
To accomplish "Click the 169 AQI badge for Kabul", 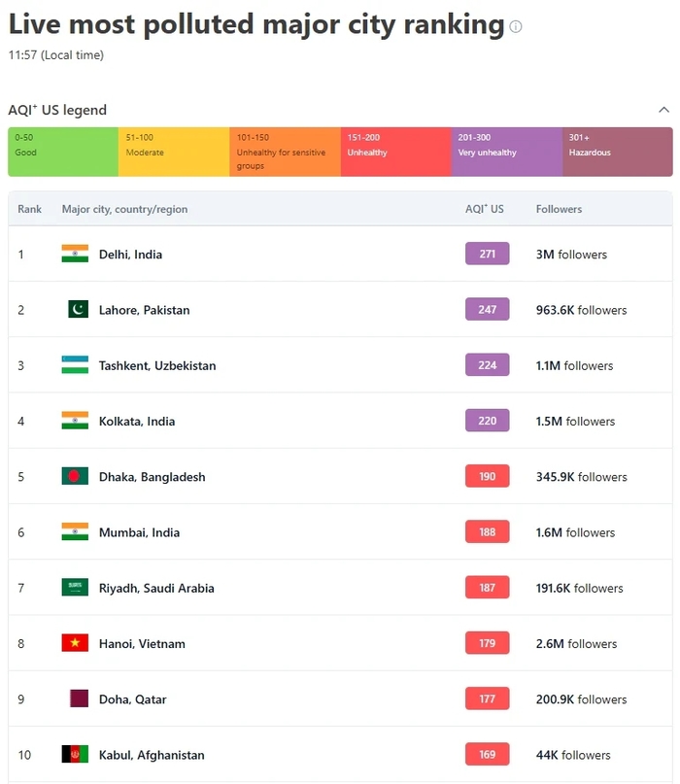I will (x=487, y=754).
